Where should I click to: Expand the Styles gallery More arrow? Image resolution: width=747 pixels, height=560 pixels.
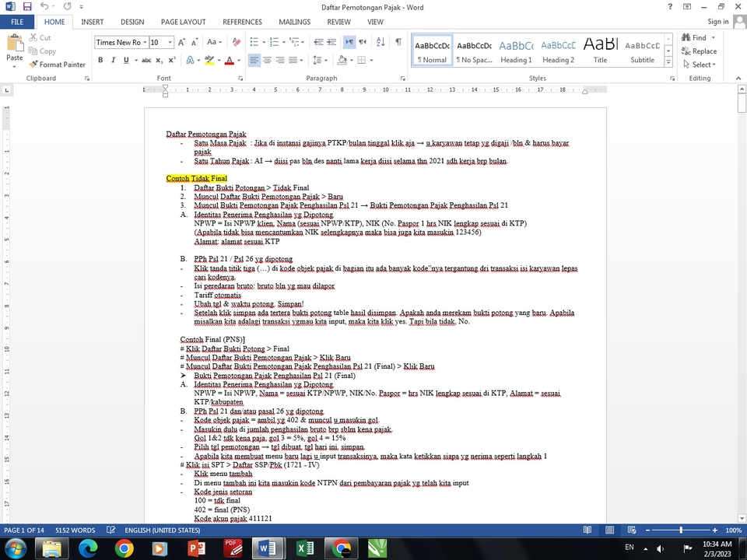(x=668, y=62)
